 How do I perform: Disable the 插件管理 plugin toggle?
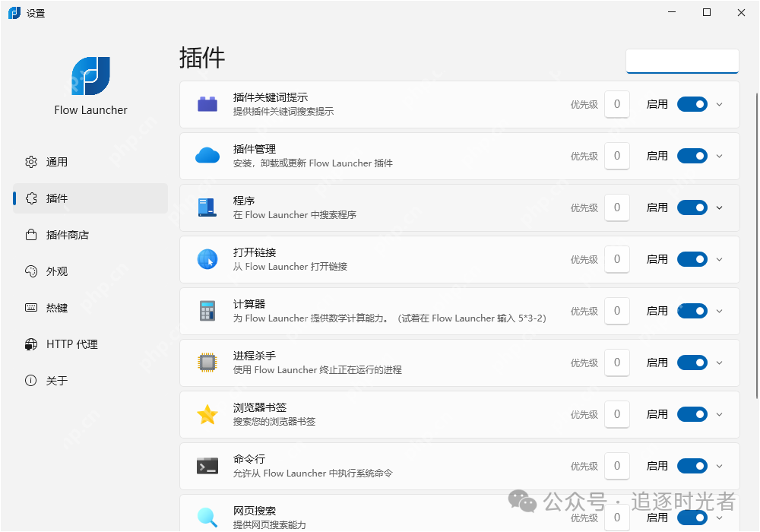(692, 156)
